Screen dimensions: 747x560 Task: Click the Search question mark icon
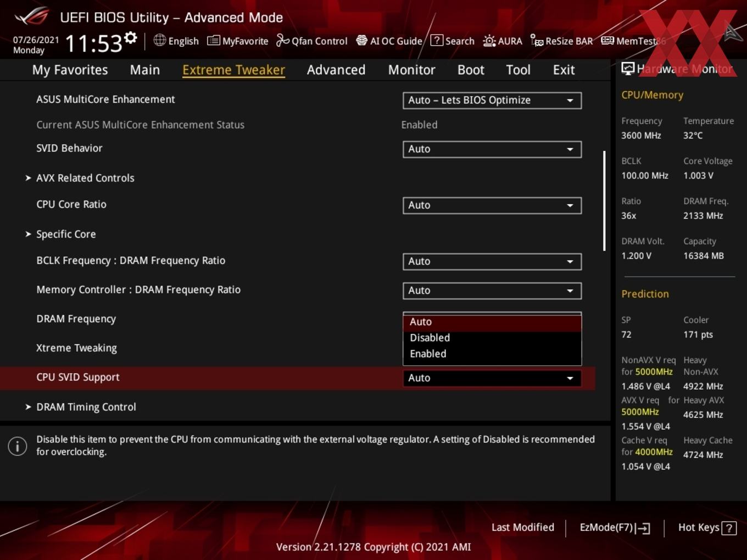[437, 40]
